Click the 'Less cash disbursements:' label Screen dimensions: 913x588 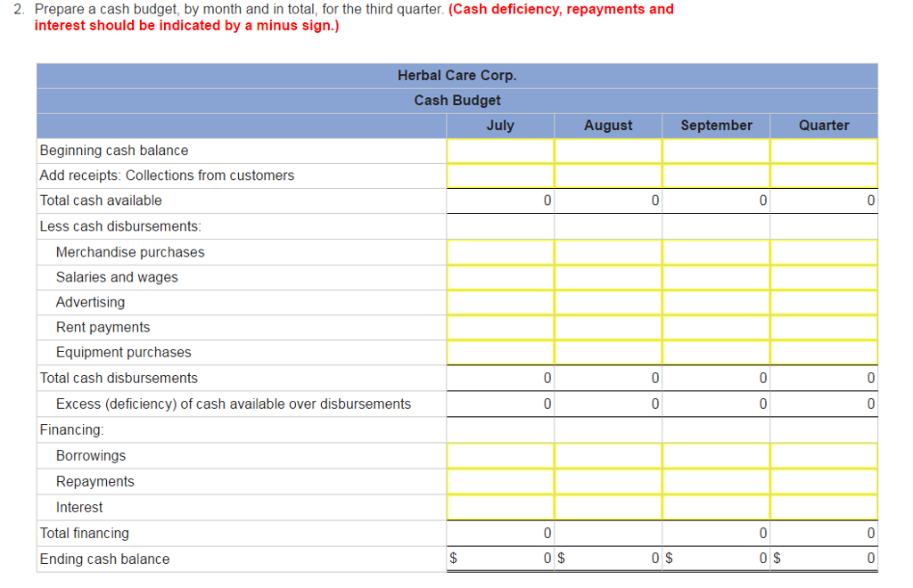(120, 226)
